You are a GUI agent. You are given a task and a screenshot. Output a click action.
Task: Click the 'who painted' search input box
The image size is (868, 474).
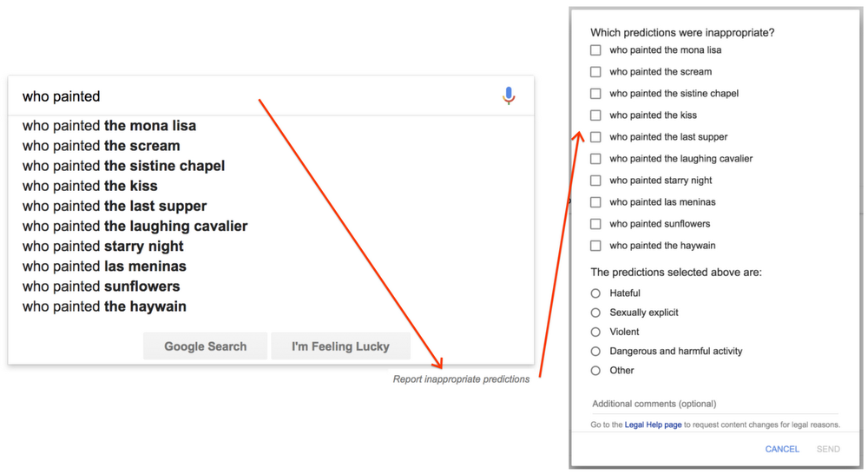(x=252, y=96)
